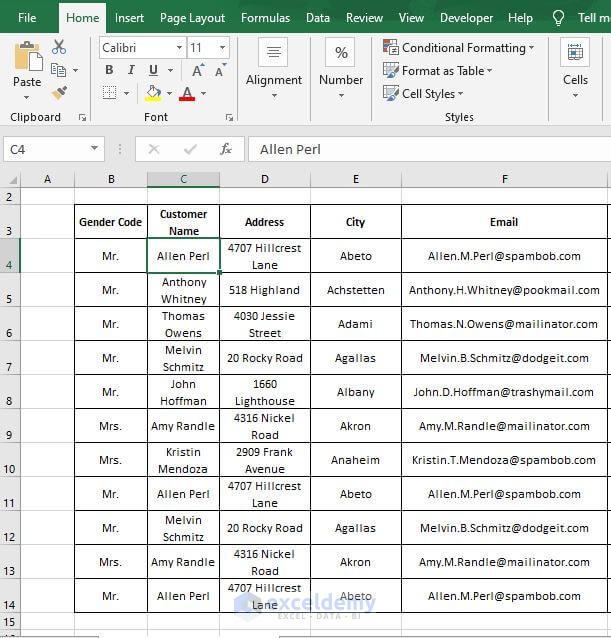Switch to the Developer tab

466,18
